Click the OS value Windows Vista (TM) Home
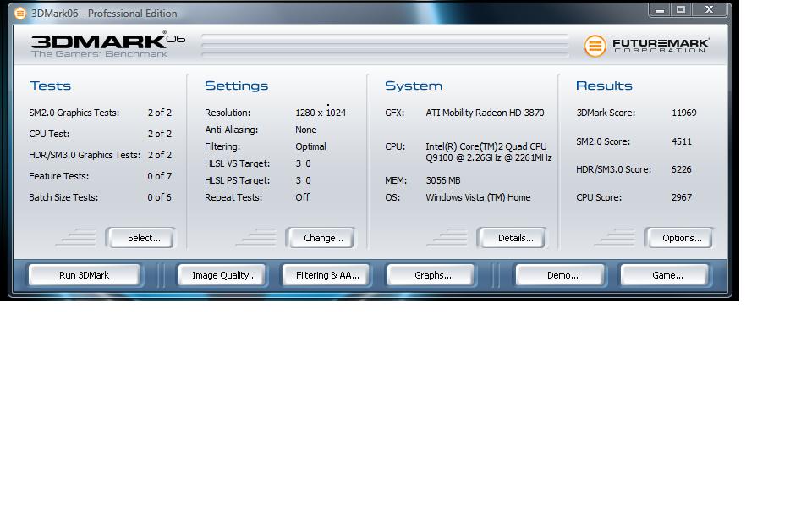This screenshot has height=508, width=812. tap(478, 197)
